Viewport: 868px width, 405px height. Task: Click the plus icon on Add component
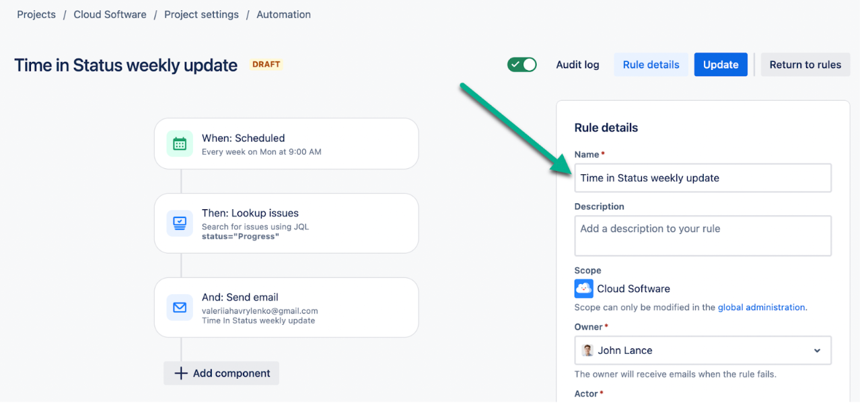pyautogui.click(x=181, y=373)
